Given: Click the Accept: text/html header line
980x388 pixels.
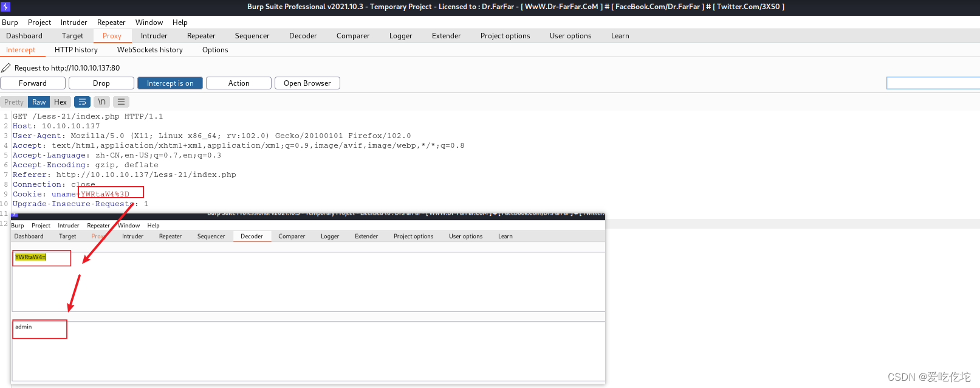Looking at the screenshot, I should pyautogui.click(x=239, y=145).
